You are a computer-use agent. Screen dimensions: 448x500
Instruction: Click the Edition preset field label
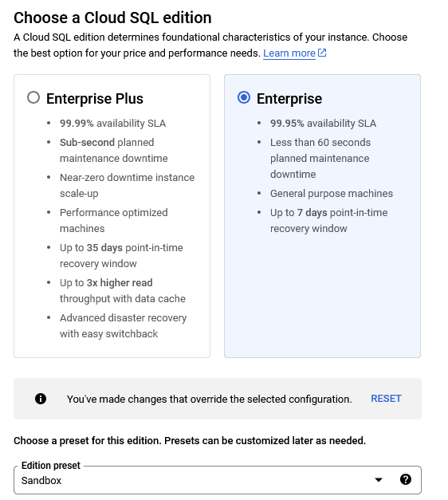[x=51, y=466]
